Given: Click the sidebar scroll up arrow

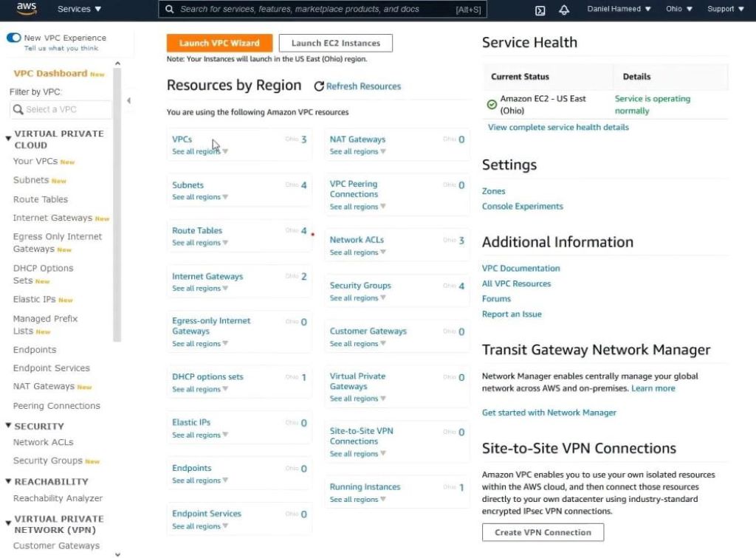Looking at the screenshot, I should [117, 63].
